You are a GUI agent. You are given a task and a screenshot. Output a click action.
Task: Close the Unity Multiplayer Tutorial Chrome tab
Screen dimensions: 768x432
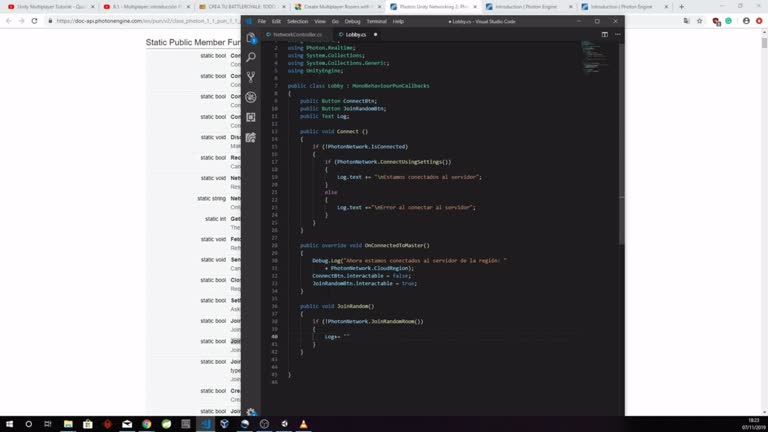[93, 7]
